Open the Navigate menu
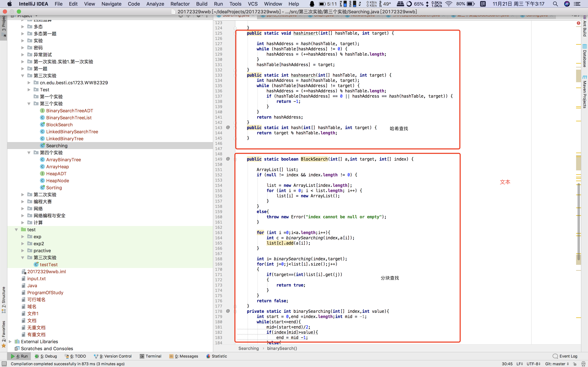 (111, 4)
